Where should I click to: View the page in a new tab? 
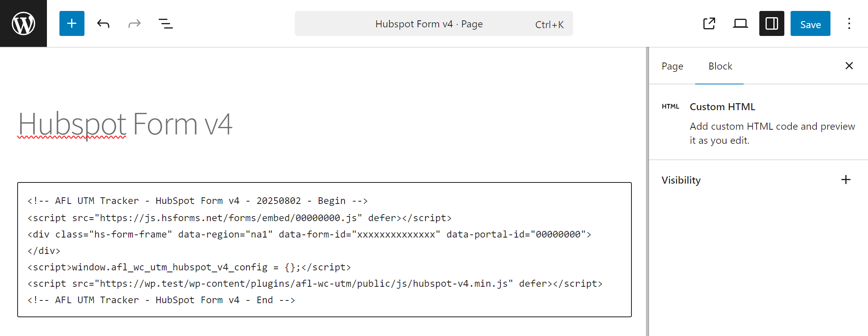click(709, 23)
